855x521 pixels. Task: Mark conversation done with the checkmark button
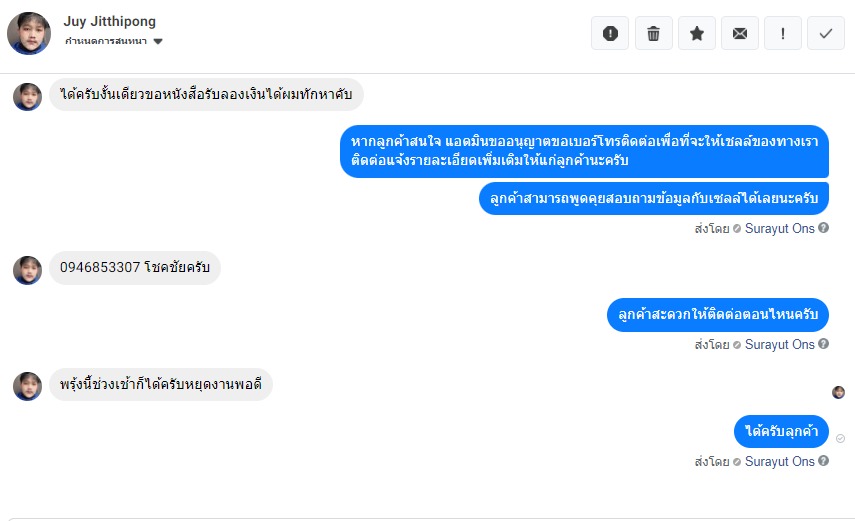coord(826,33)
